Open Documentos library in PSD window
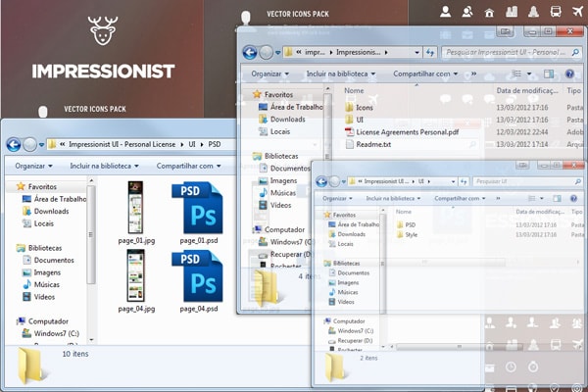The width and height of the screenshot is (588, 392). click(x=54, y=260)
